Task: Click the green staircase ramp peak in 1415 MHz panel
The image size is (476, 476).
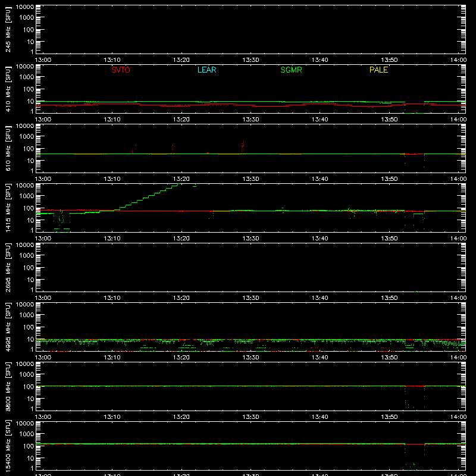Action: pyautogui.click(x=179, y=184)
